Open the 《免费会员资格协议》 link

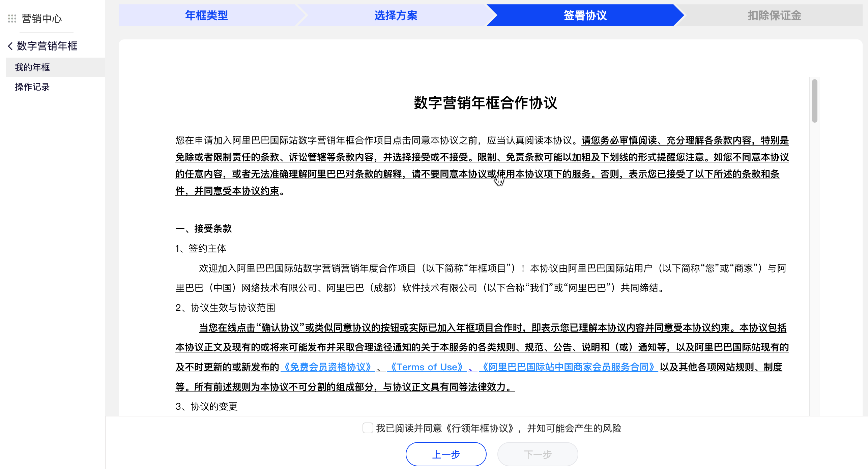[328, 367]
